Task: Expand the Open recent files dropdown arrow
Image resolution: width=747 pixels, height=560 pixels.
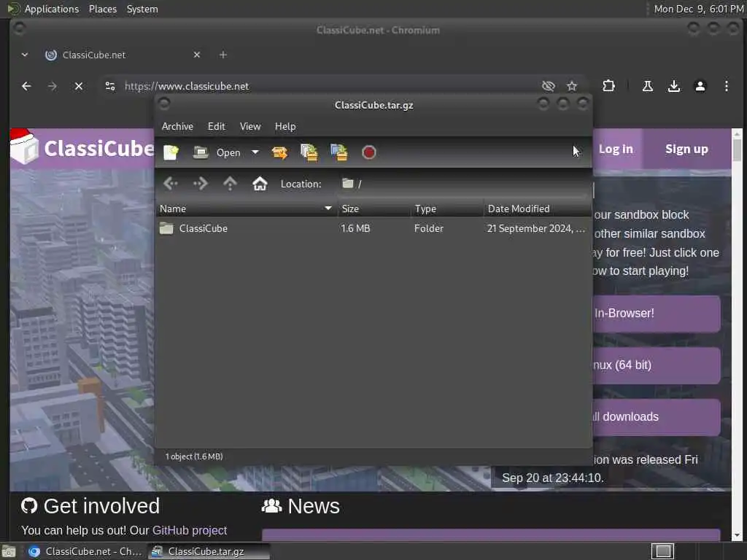Action: coord(255,152)
